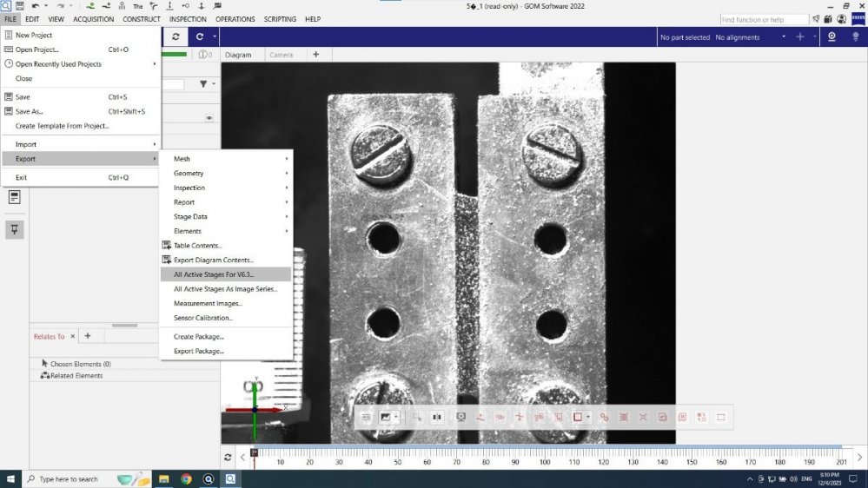Click the loop icon left of timeline
868x488 pixels.
click(x=228, y=457)
